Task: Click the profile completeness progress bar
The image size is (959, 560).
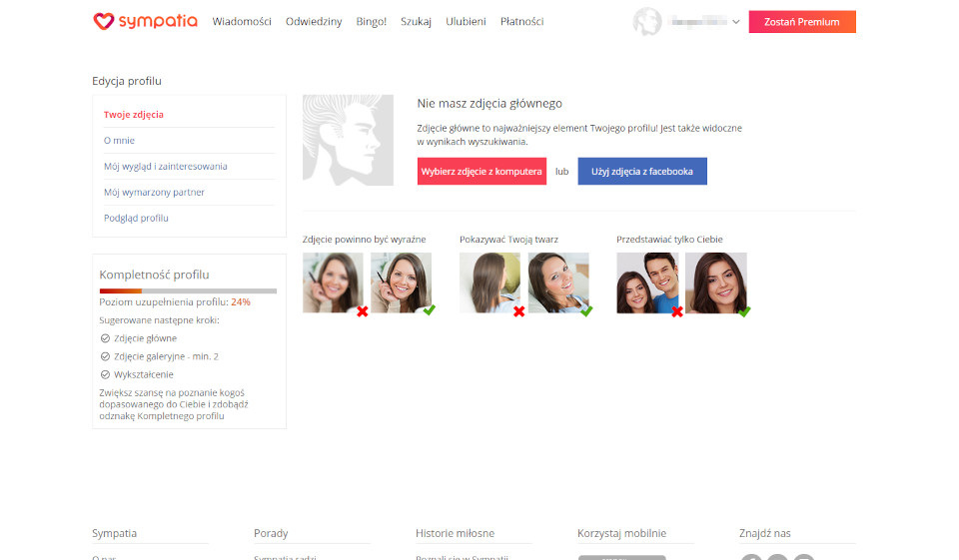Action: coord(188,290)
